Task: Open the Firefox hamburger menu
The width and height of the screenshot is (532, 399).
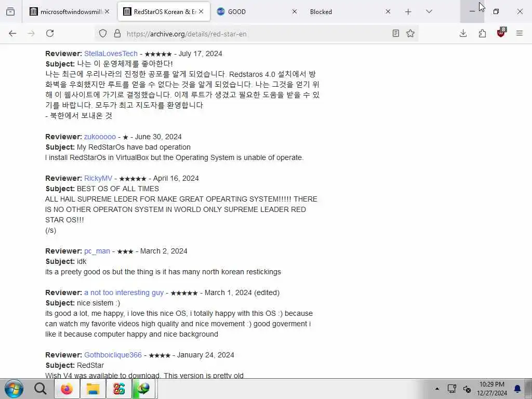Action: [x=520, y=33]
